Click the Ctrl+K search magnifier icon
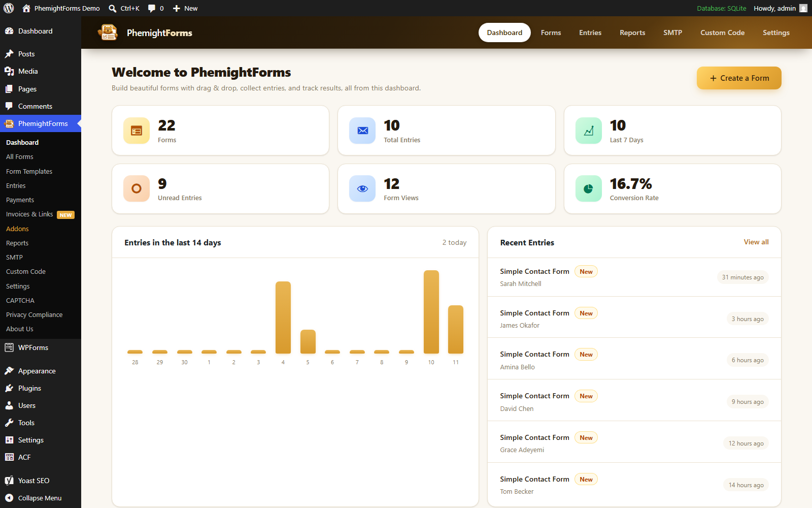Image resolution: width=812 pixels, height=508 pixels. point(113,8)
